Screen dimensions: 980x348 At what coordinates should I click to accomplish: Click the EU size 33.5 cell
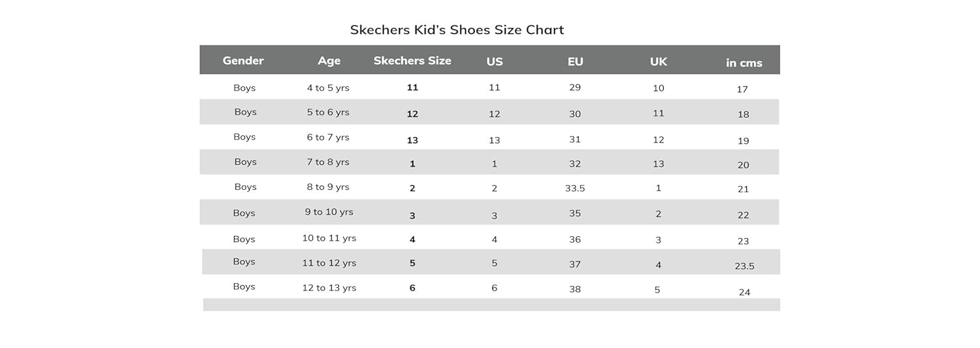tap(575, 188)
